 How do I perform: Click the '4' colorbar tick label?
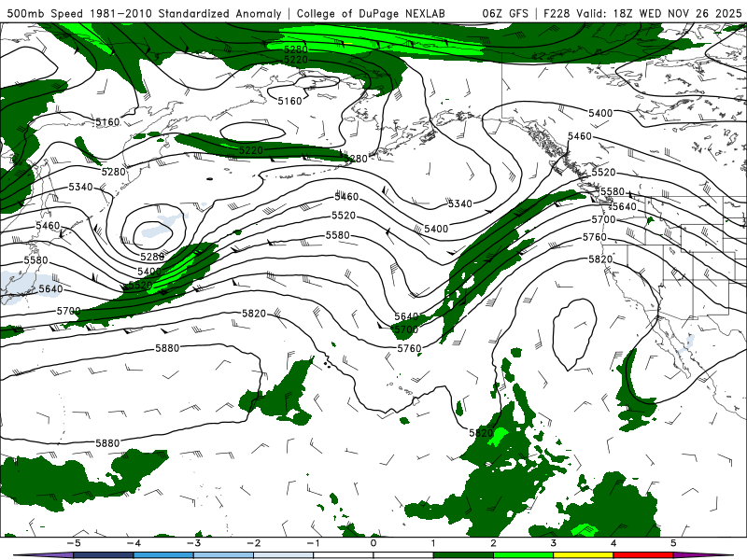click(613, 543)
